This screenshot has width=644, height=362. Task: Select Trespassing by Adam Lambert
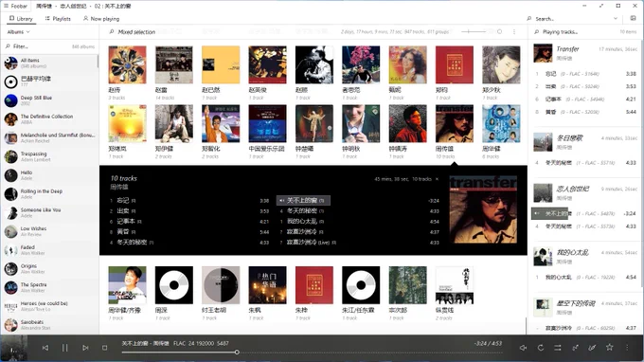49,156
